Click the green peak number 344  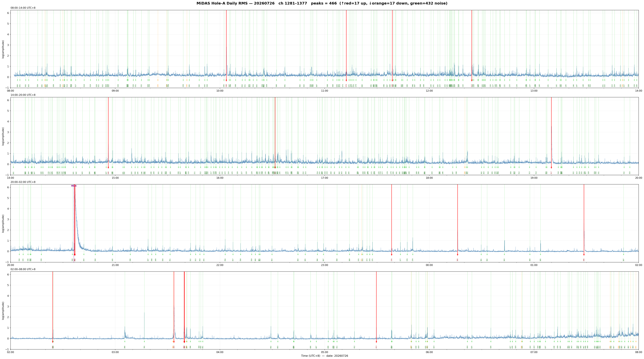(95, 260)
